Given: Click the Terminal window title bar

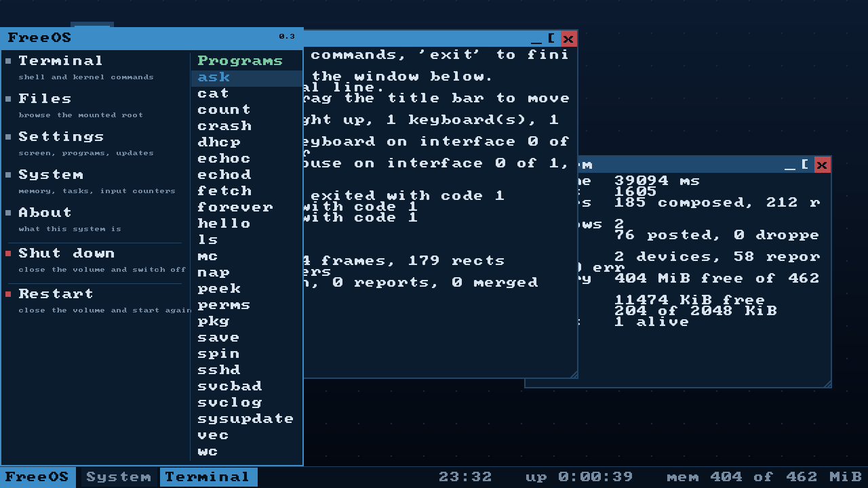Looking at the screenshot, I should point(415,39).
